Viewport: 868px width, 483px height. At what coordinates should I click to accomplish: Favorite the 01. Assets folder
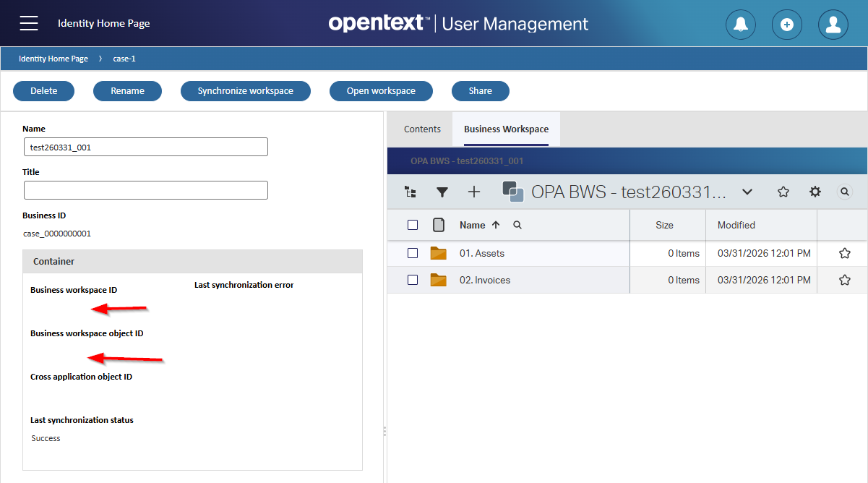[845, 253]
